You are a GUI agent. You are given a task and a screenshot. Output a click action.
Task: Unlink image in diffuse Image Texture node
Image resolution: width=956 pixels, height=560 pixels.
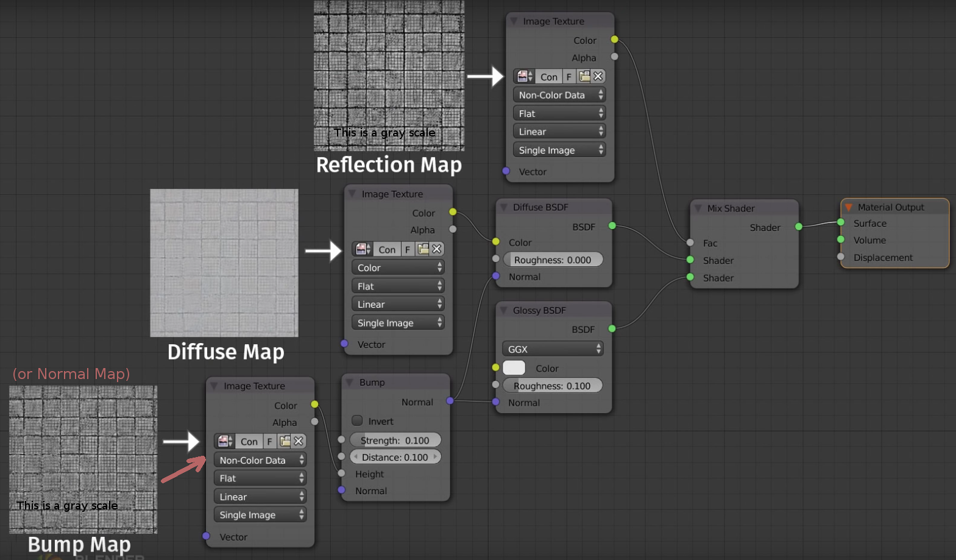click(x=437, y=249)
